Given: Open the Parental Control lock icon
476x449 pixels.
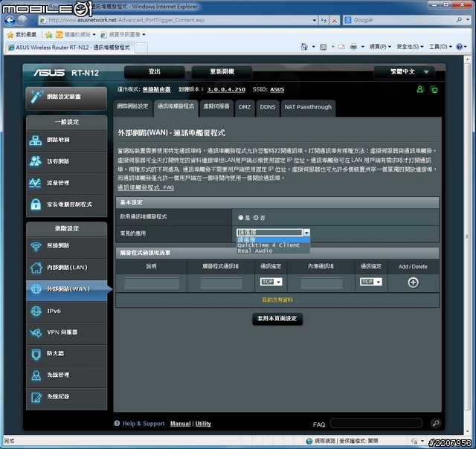Looking at the screenshot, I should pyautogui.click(x=36, y=204).
